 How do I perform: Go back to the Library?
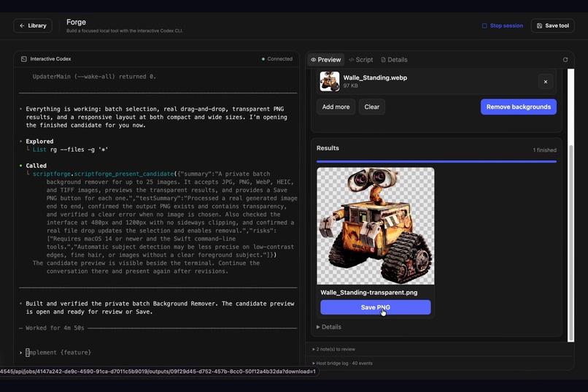(x=33, y=26)
